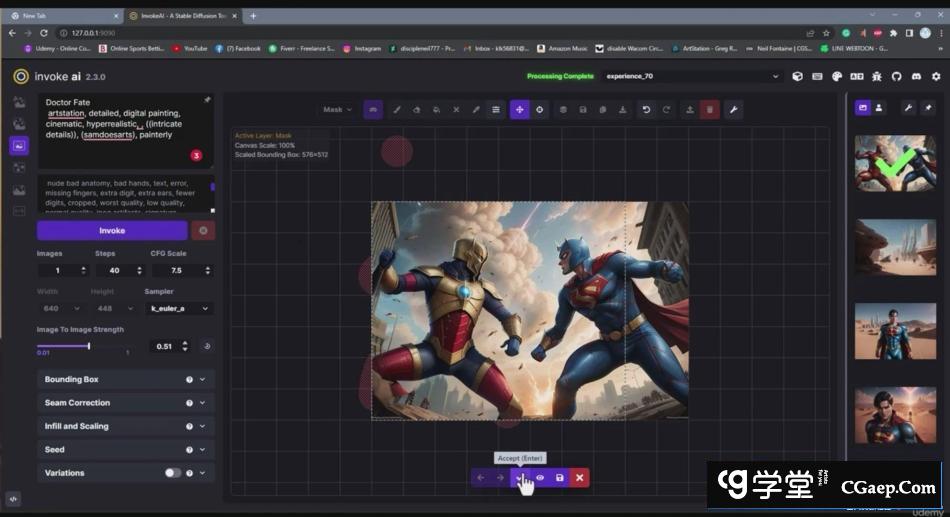This screenshot has height=517, width=950.
Task: Click the Reset View crosshair icon
Action: pos(540,110)
